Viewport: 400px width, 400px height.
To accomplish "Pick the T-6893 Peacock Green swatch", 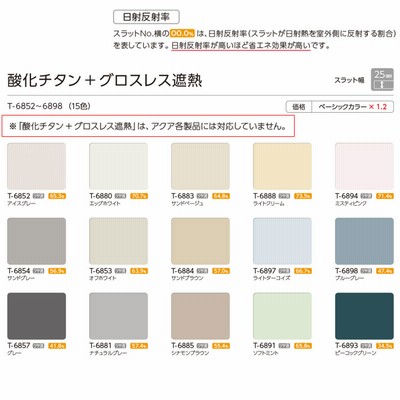I will click(364, 316).
